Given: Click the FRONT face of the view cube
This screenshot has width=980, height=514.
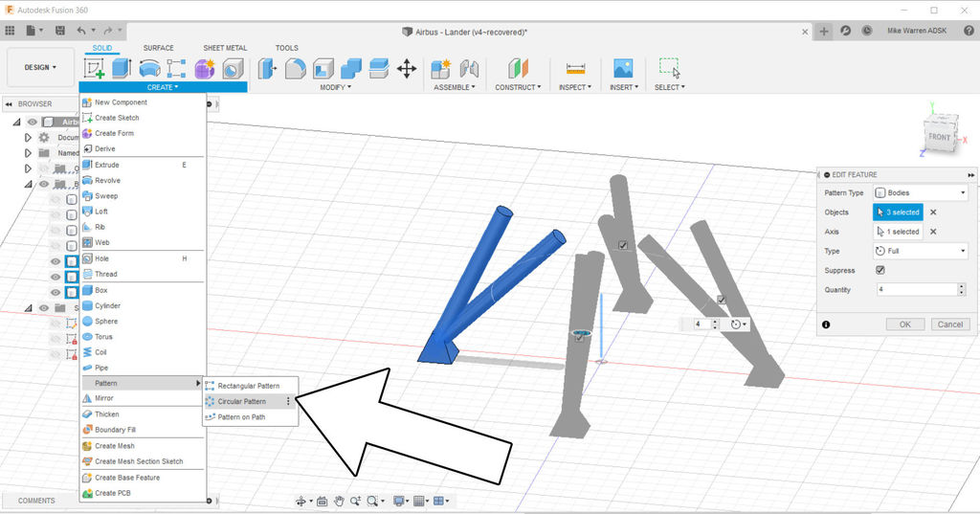Looking at the screenshot, I should pyautogui.click(x=938, y=137).
